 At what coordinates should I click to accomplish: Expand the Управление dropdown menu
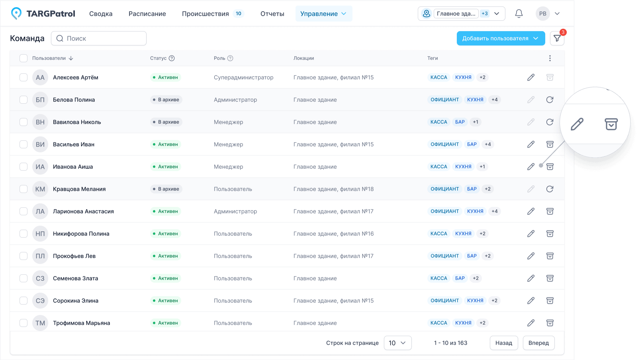(x=323, y=14)
